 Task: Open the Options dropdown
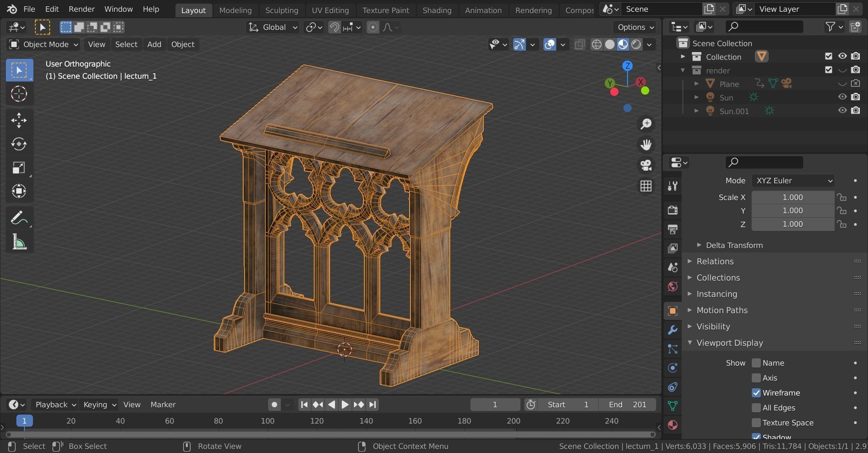636,27
